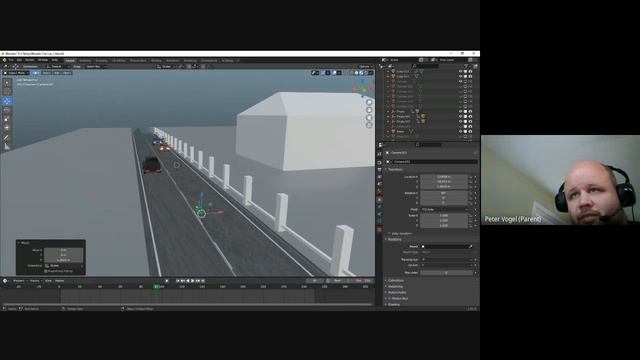Image resolution: width=640 pixels, height=360 pixels.
Task: Enable Proportional Editing checkbox in Move panel
Action: (46, 271)
